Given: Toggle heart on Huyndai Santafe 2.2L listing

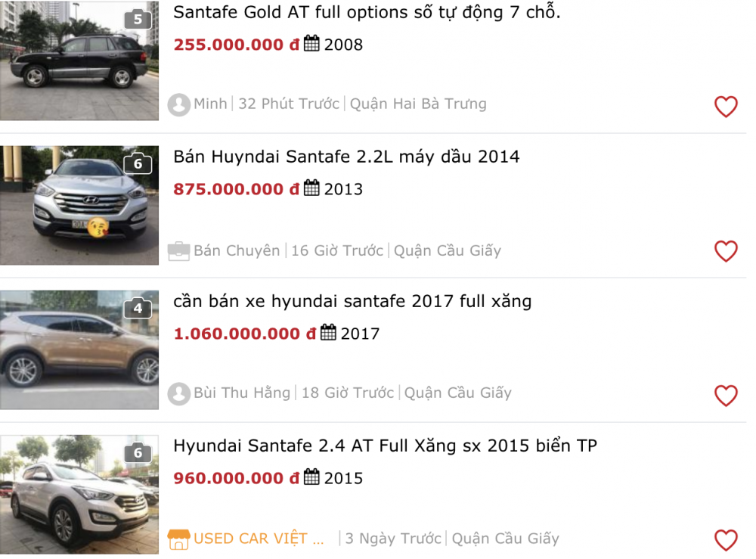Looking at the screenshot, I should (x=725, y=251).
